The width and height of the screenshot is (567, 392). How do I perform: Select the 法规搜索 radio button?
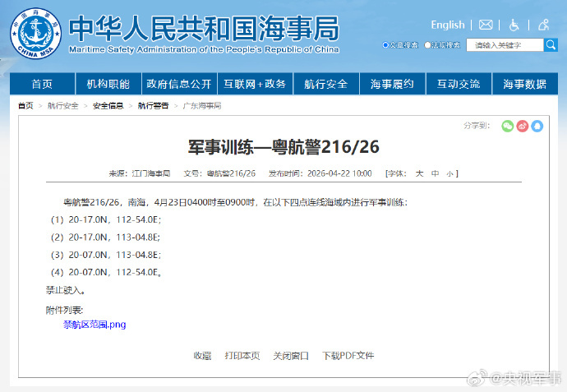[428, 45]
